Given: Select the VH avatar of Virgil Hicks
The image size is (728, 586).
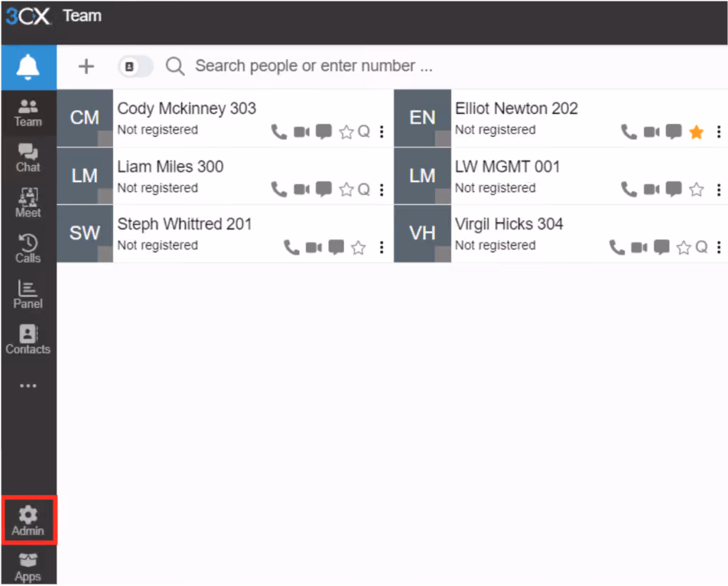Looking at the screenshot, I should (x=422, y=233).
